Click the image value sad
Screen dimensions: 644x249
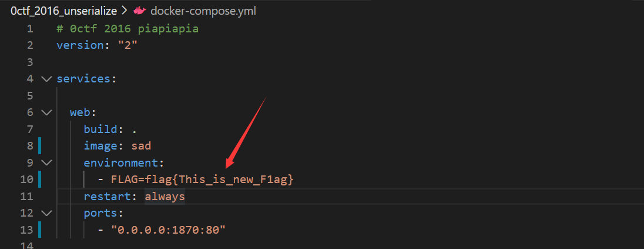[141, 146]
